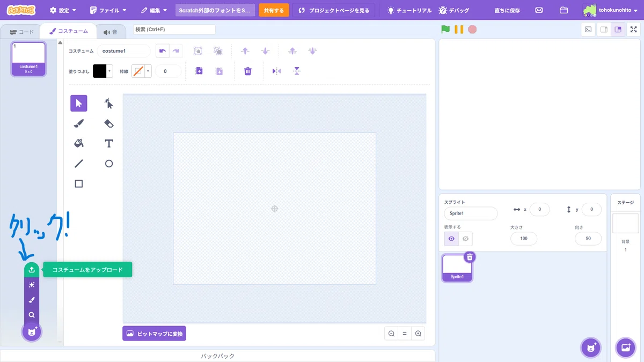Select the Line tool
This screenshot has height=362, width=644.
tap(79, 164)
